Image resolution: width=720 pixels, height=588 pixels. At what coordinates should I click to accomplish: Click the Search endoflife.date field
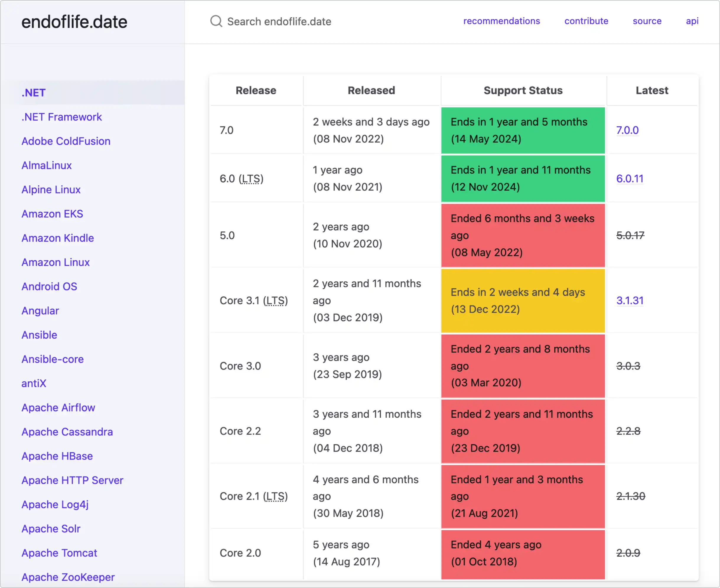pos(279,22)
